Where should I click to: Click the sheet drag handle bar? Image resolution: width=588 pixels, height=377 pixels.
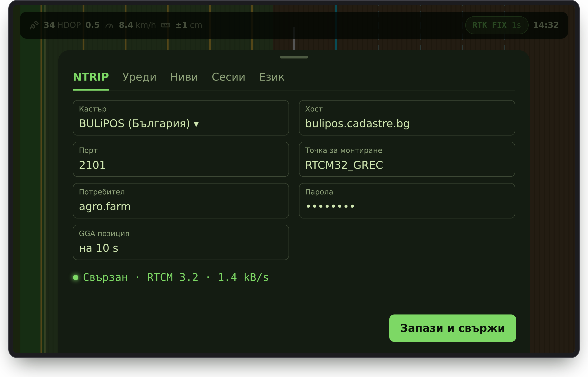coord(294,57)
